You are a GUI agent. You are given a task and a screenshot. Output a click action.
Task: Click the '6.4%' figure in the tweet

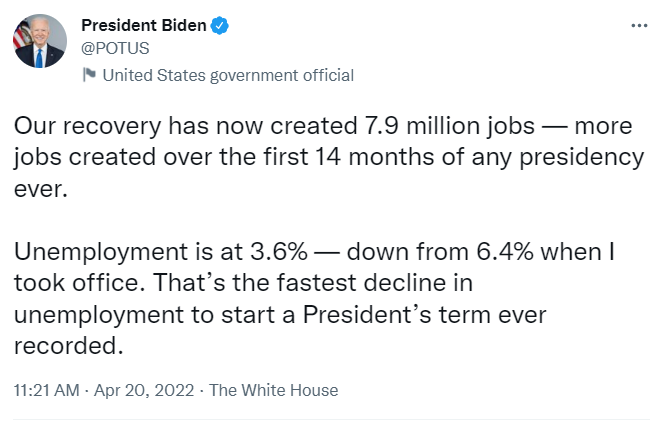[505, 252]
